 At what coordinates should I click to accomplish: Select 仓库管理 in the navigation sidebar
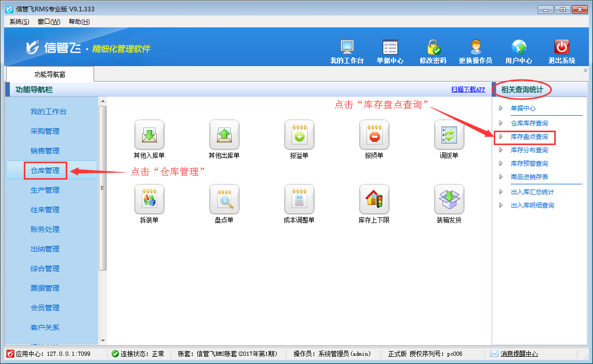[x=45, y=170]
